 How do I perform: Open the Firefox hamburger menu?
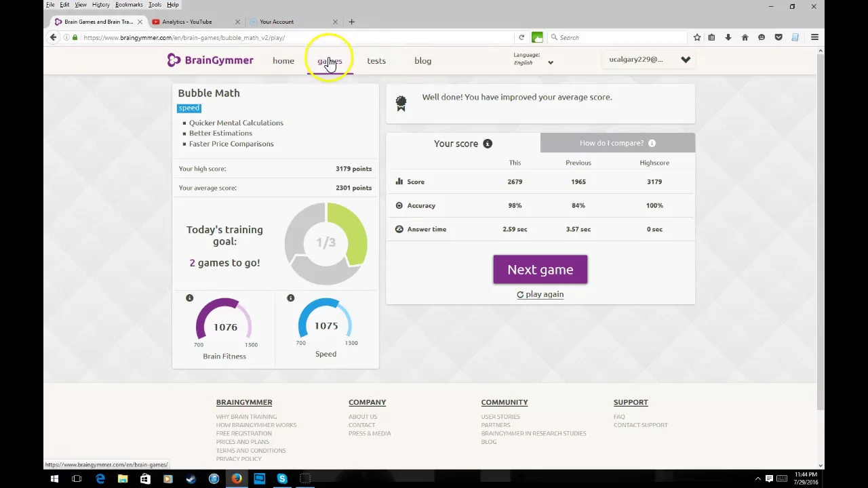(x=814, y=37)
